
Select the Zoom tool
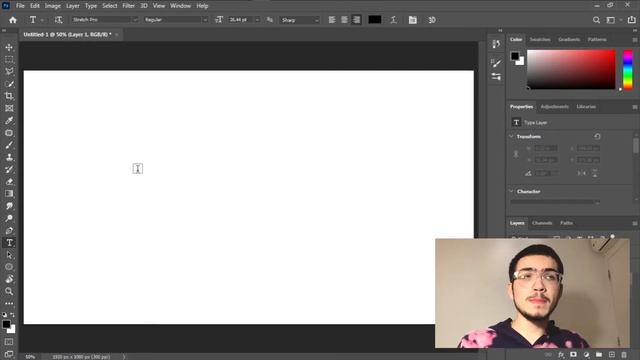9,291
